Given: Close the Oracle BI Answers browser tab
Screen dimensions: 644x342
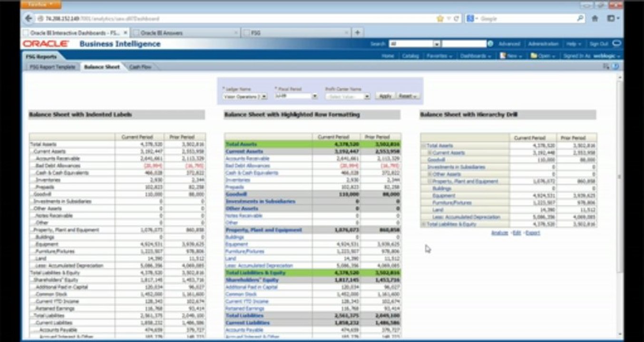Looking at the screenshot, I should [236, 33].
